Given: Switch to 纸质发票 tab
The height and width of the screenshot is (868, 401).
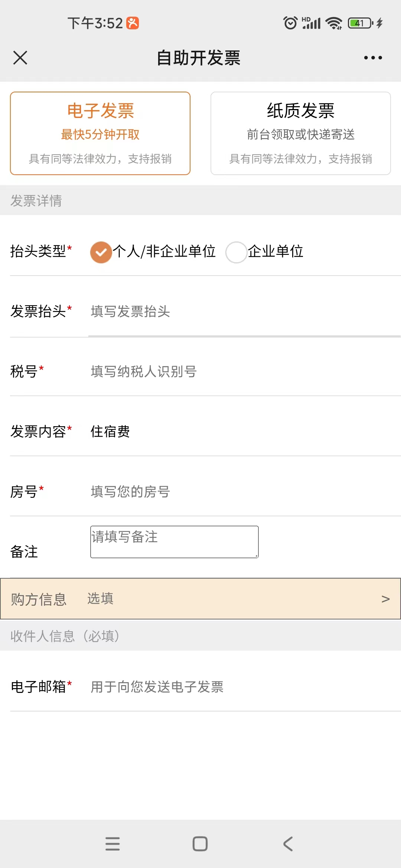Looking at the screenshot, I should pyautogui.click(x=301, y=133).
